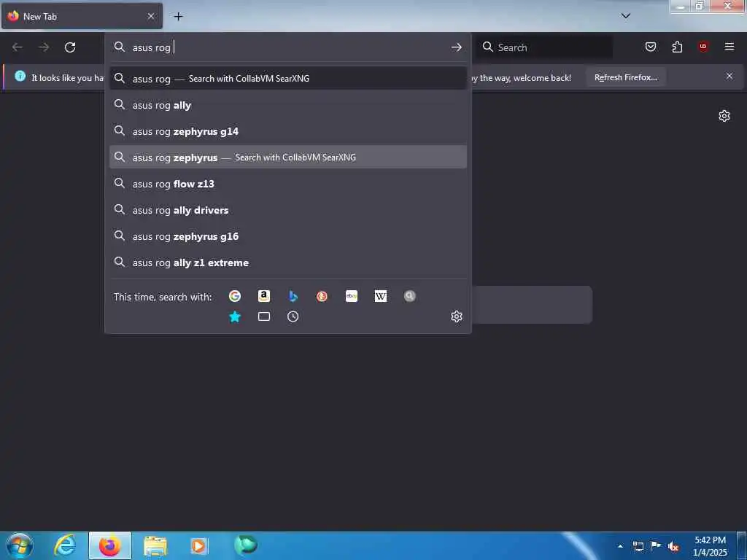Open the network tray icon
The width and height of the screenshot is (747, 560).
click(x=638, y=546)
